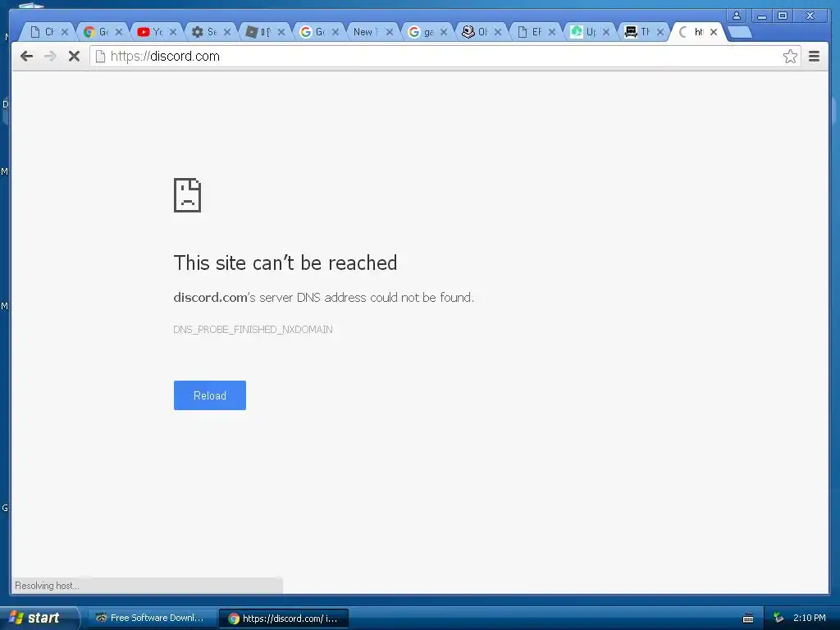The height and width of the screenshot is (630, 840).
Task: Minimize the Chrome window
Action: click(761, 16)
